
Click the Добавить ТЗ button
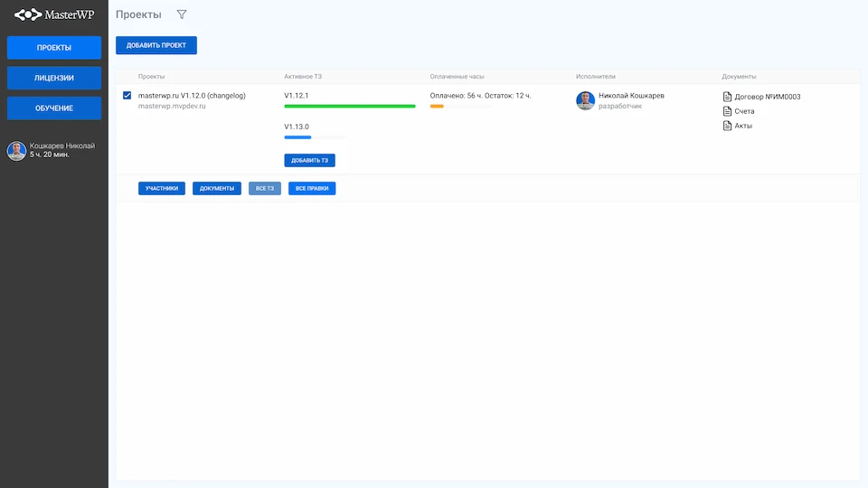tap(309, 161)
